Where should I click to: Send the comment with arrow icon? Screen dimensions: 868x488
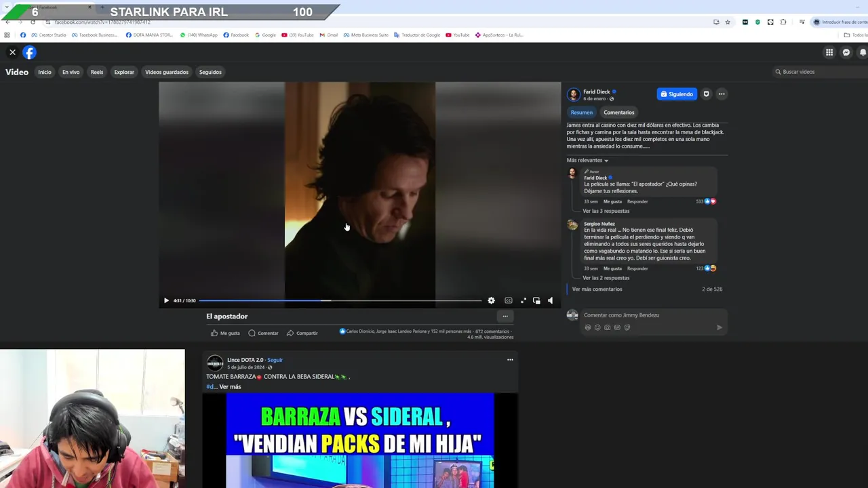click(x=719, y=327)
